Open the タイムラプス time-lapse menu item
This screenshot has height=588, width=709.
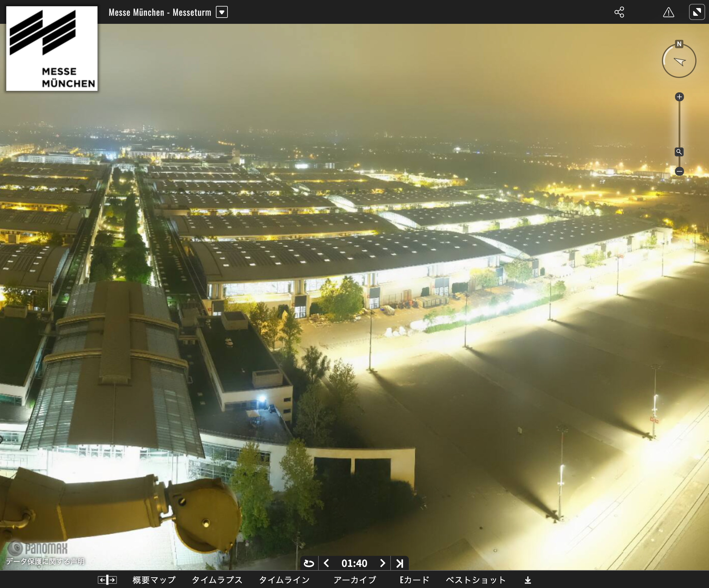tap(217, 580)
